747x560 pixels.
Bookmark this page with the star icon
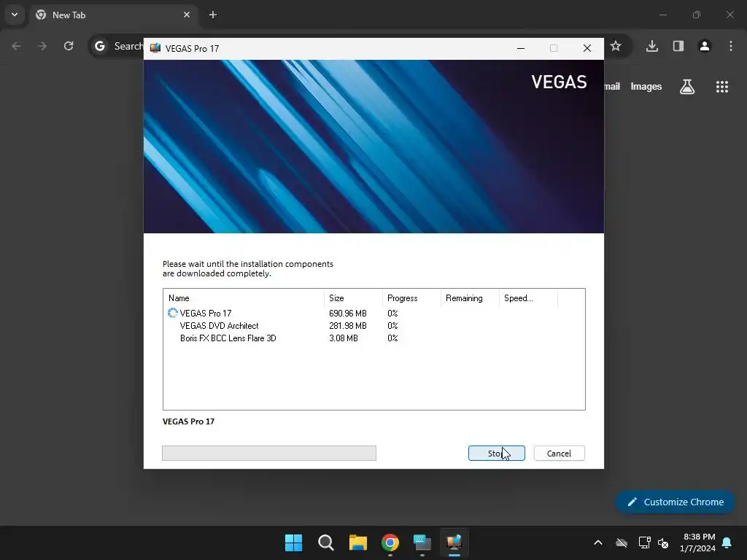616,46
